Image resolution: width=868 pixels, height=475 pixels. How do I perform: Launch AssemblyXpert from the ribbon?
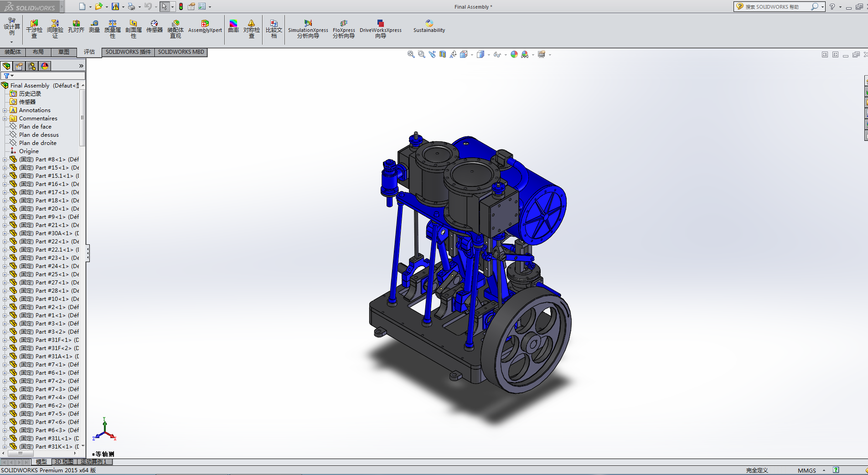pos(205,26)
